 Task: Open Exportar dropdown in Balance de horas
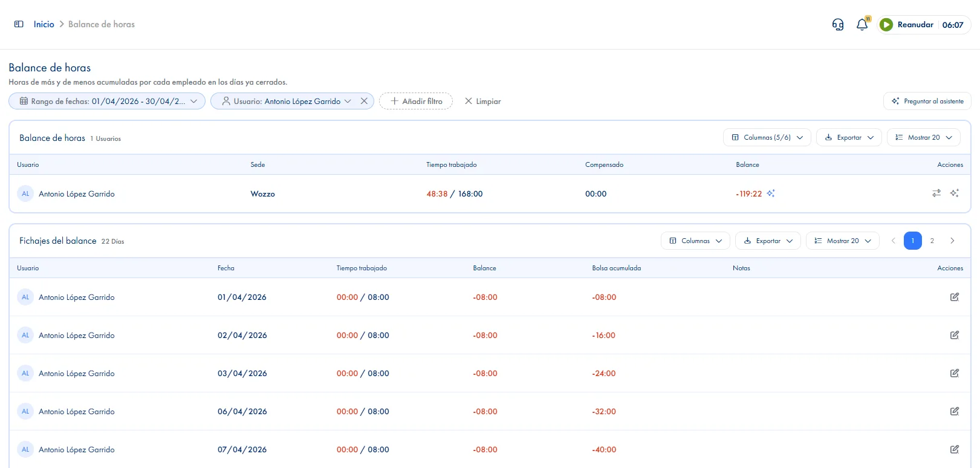[849, 137]
